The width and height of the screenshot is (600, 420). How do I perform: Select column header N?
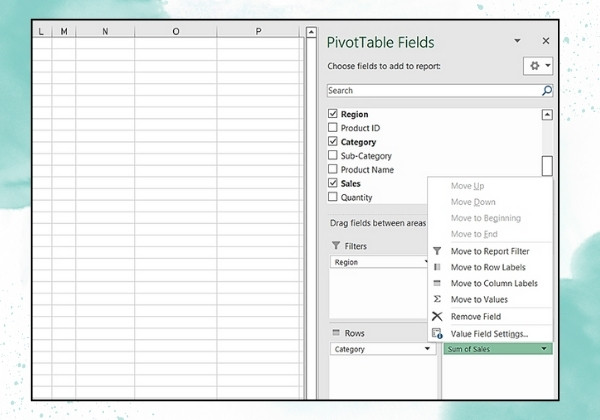tap(105, 31)
